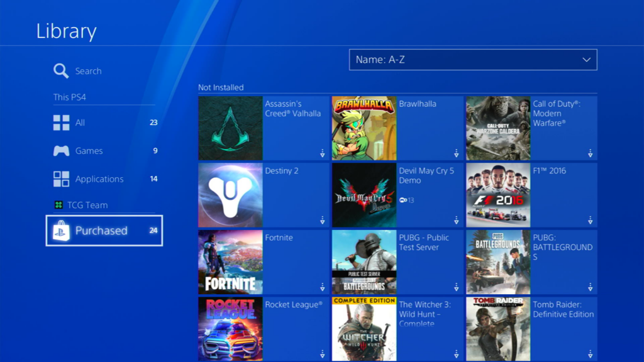Open the Name: A-Z sorting dropdown
This screenshot has height=362, width=644.
[x=472, y=60]
